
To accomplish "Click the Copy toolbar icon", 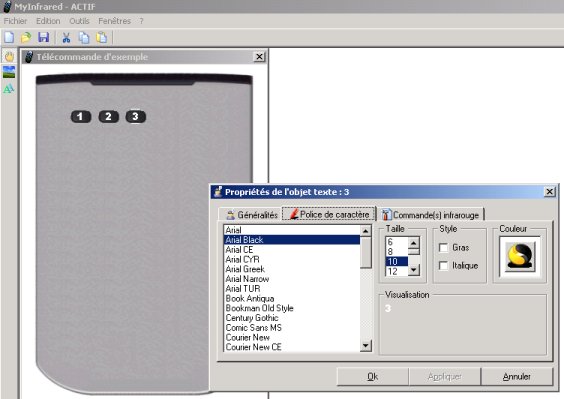I will tap(84, 37).
